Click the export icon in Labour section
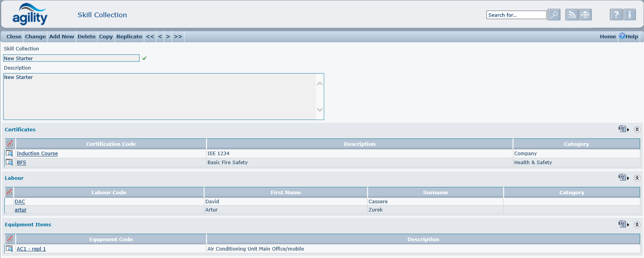This screenshot has width=644, height=258. click(623, 177)
